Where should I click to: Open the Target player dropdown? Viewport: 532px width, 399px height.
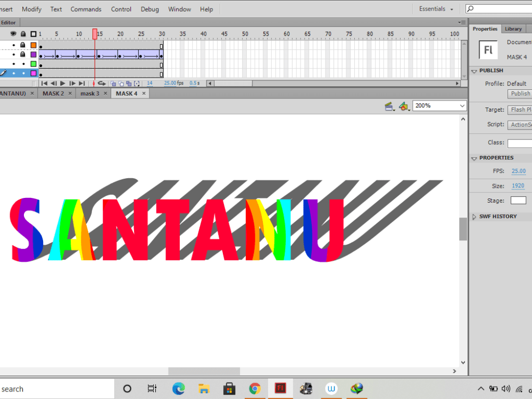520,110
